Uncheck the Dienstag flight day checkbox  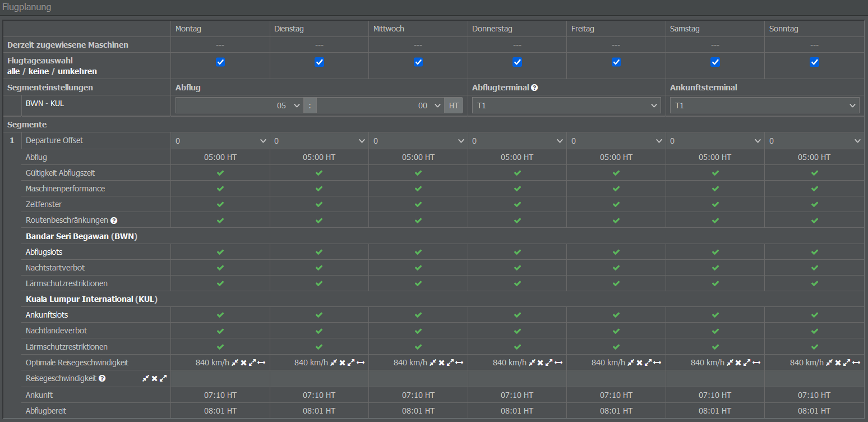(x=319, y=62)
